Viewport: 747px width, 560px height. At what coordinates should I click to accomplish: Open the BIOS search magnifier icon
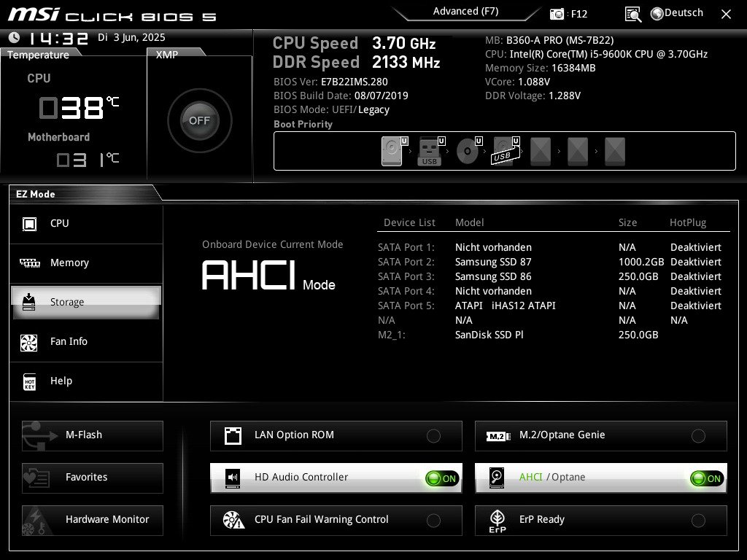pyautogui.click(x=632, y=15)
